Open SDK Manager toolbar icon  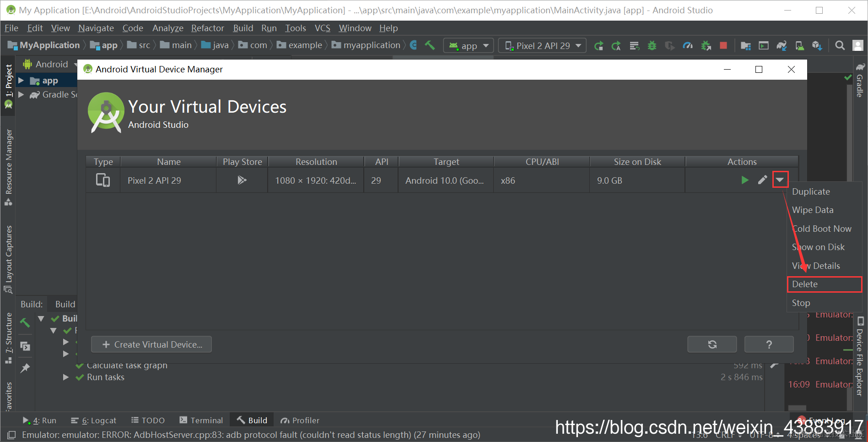[x=817, y=45]
